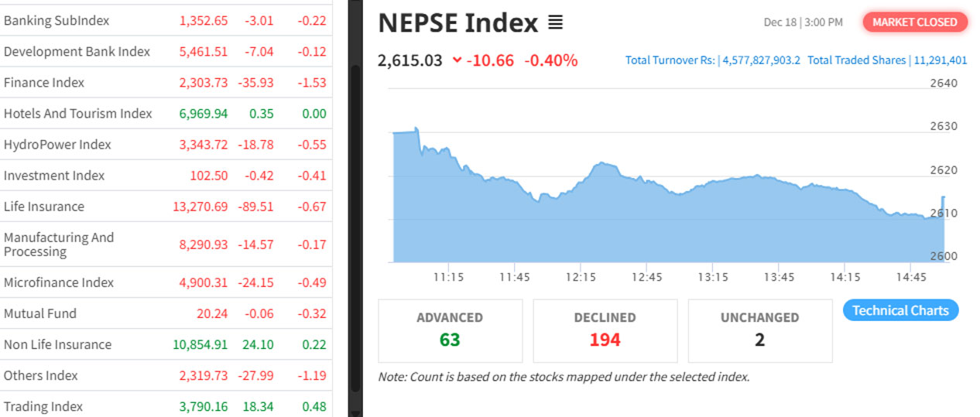Open the NEPSE Index chart menu icon

[x=555, y=23]
